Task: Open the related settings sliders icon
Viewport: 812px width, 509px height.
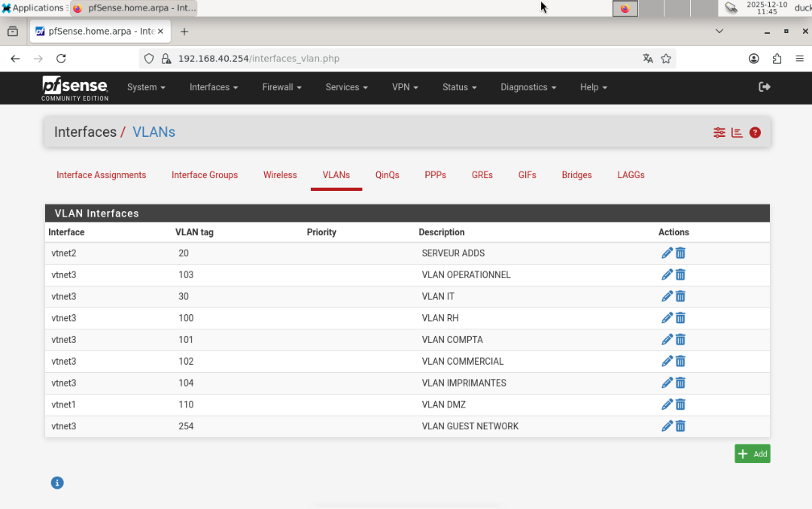Action: [x=719, y=132]
